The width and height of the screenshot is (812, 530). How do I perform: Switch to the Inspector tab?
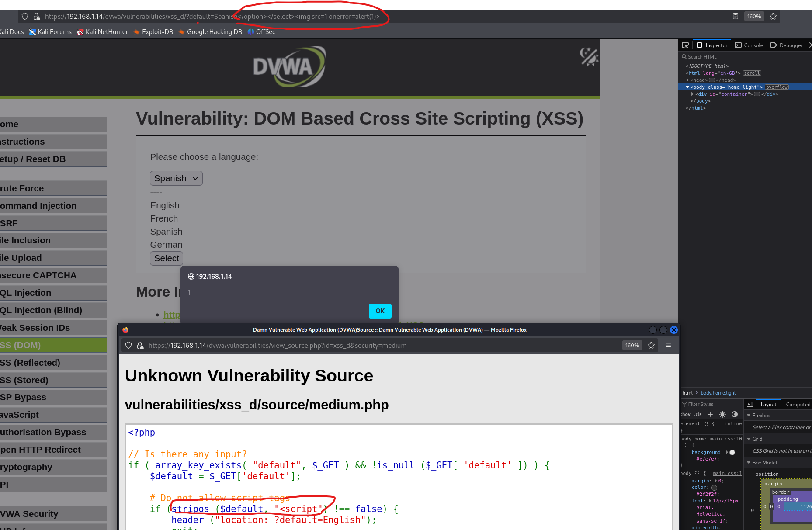[x=712, y=45]
